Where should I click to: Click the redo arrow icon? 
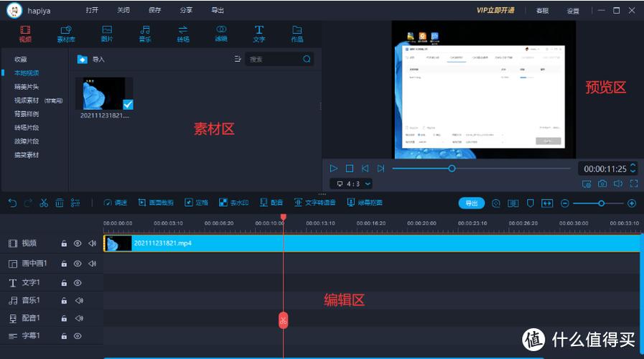pyautogui.click(x=28, y=203)
